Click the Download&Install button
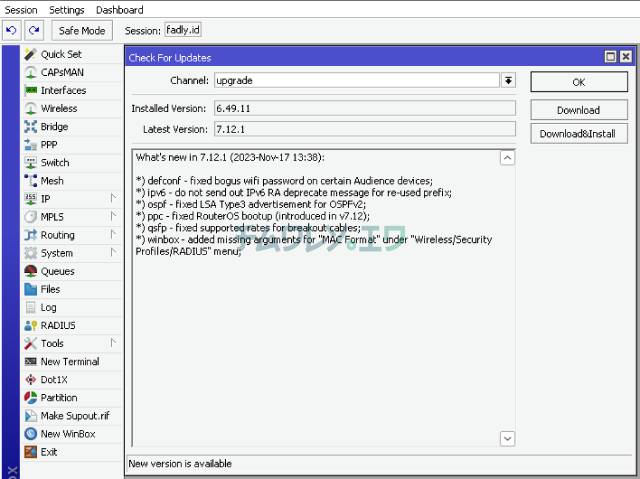Viewport: 640px width, 479px height. [578, 134]
